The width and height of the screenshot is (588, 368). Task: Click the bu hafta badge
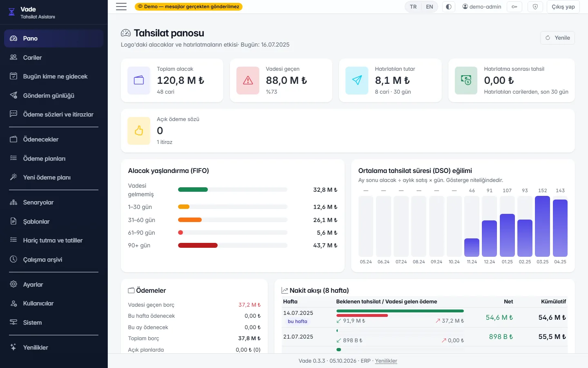point(297,321)
